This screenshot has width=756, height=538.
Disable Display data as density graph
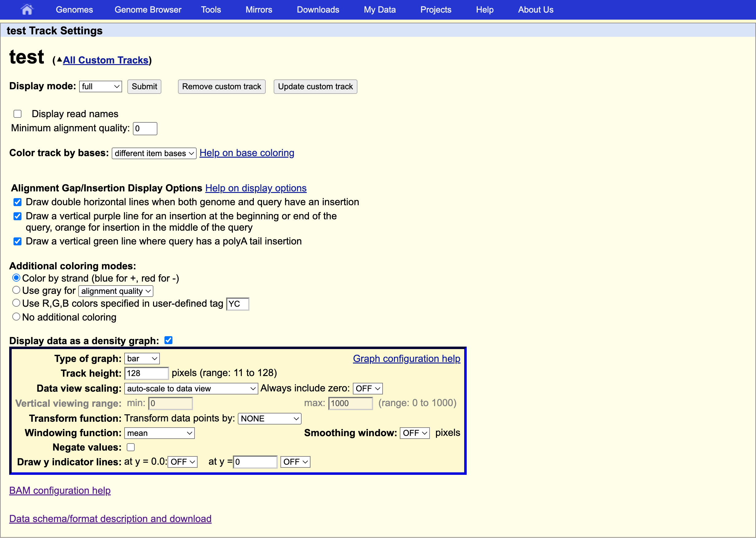[168, 340]
